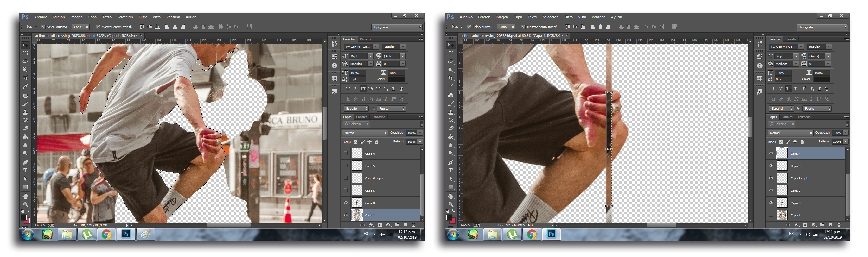Show Capa 4 layer in left window

[x=345, y=153]
